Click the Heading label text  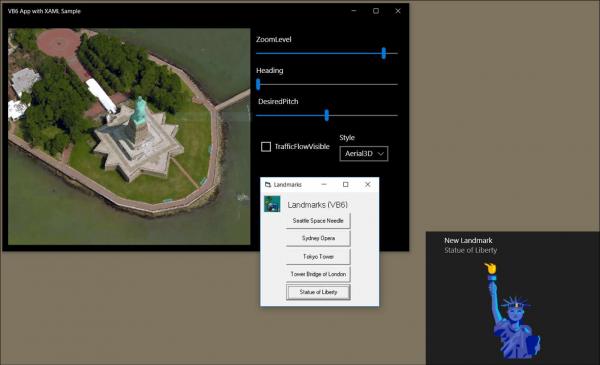point(270,70)
